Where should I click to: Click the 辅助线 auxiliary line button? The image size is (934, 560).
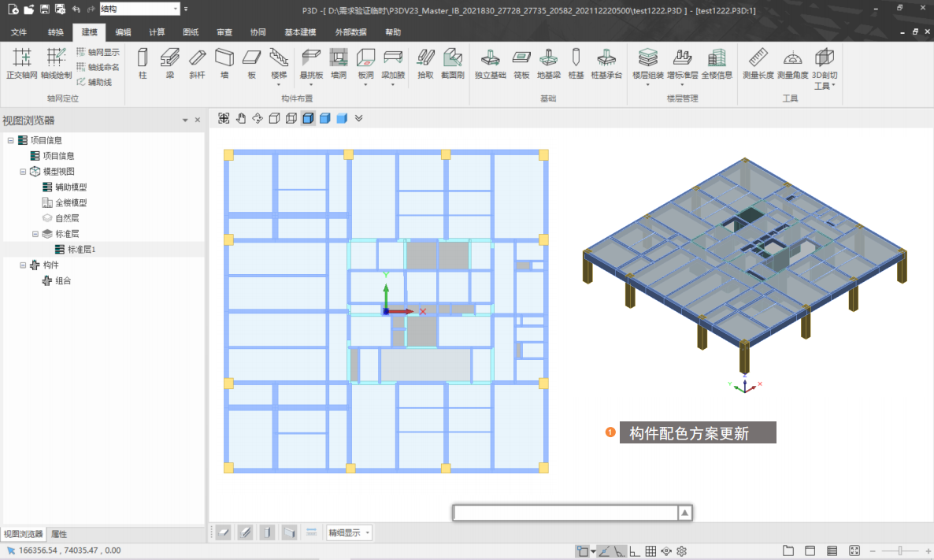click(x=94, y=82)
